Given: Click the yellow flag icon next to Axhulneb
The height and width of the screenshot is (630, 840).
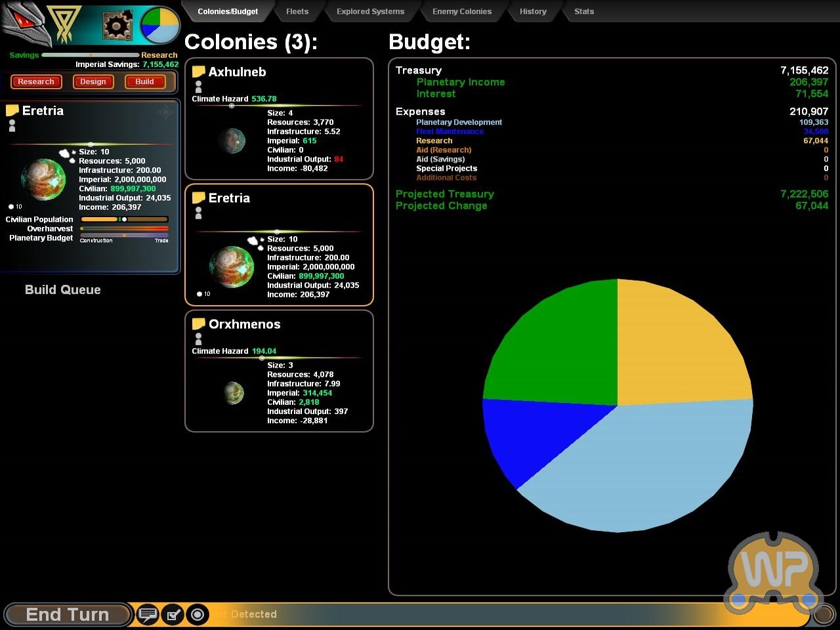Looking at the screenshot, I should click(x=198, y=72).
